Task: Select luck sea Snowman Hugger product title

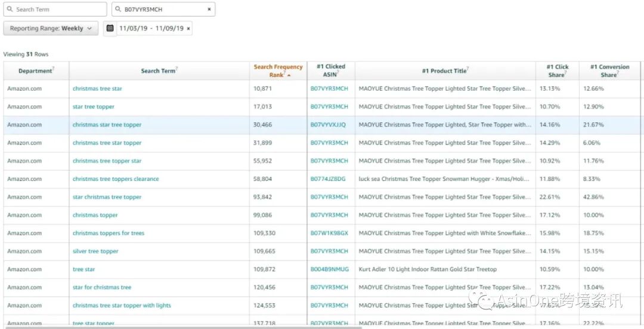Action: pos(444,179)
